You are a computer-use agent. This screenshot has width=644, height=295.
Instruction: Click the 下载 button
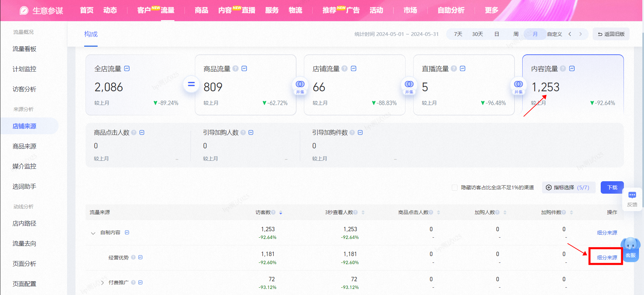612,188
